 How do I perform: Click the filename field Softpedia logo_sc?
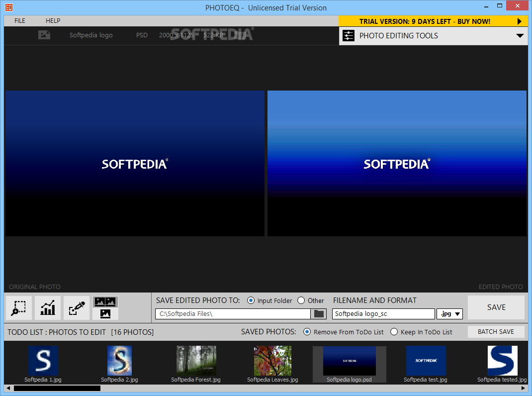(383, 314)
